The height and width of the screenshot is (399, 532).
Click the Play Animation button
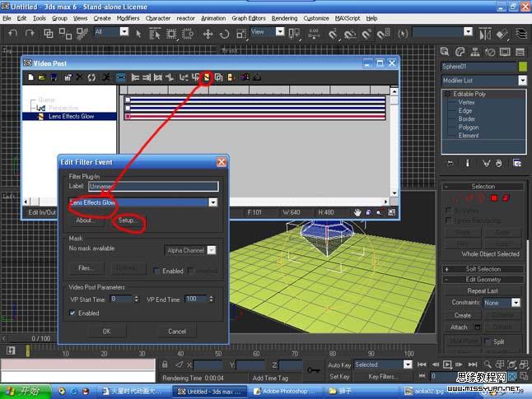(x=447, y=364)
